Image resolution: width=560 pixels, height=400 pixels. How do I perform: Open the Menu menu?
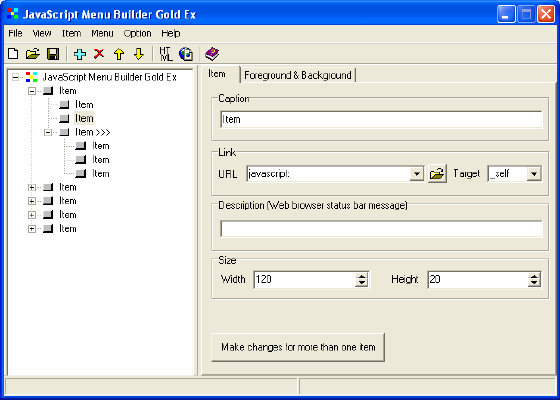coord(102,34)
